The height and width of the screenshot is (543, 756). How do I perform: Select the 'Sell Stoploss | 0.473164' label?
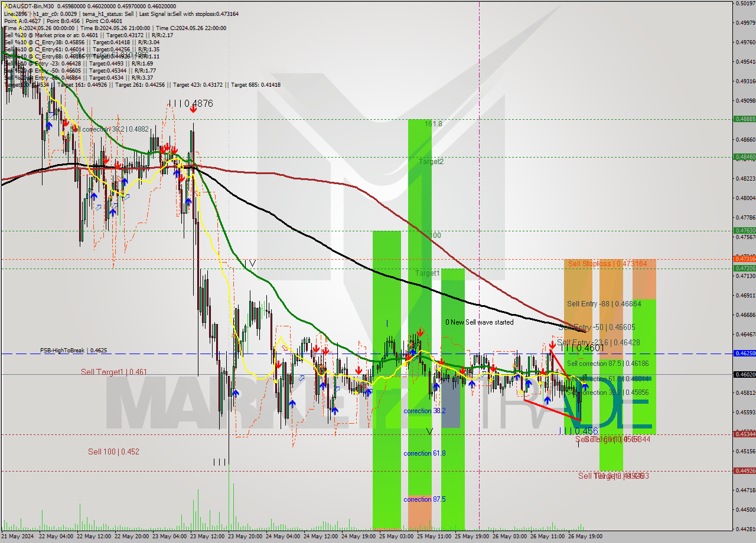pyautogui.click(x=607, y=264)
